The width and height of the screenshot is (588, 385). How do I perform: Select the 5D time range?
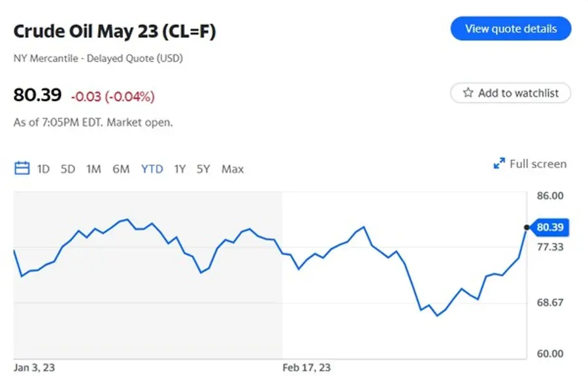click(67, 168)
